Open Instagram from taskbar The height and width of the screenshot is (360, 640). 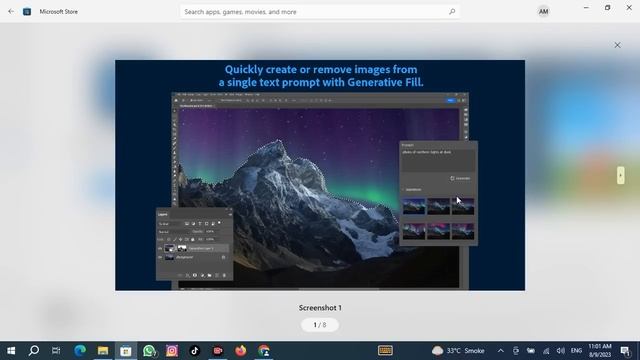point(172,351)
